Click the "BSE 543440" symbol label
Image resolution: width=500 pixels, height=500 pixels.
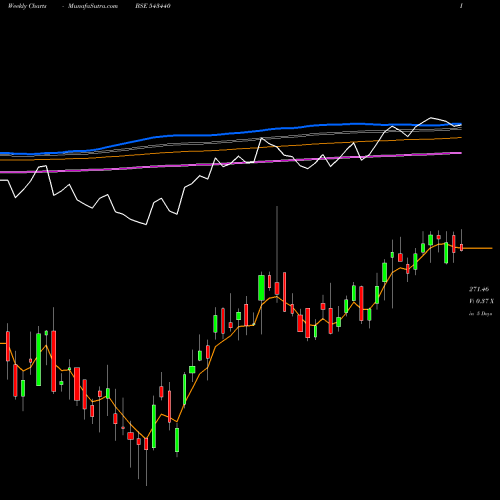coord(153,6)
